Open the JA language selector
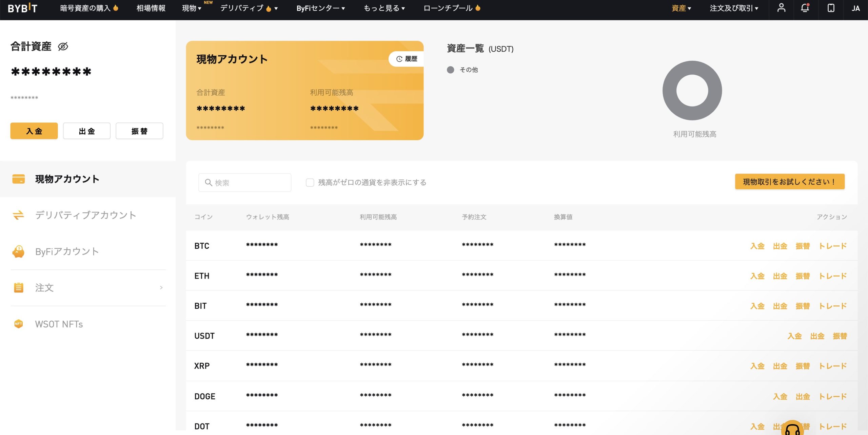This screenshot has width=868, height=435. pos(855,8)
